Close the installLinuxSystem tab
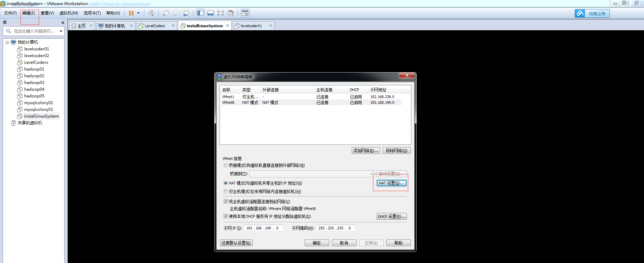This screenshot has width=644, height=263. click(x=228, y=26)
